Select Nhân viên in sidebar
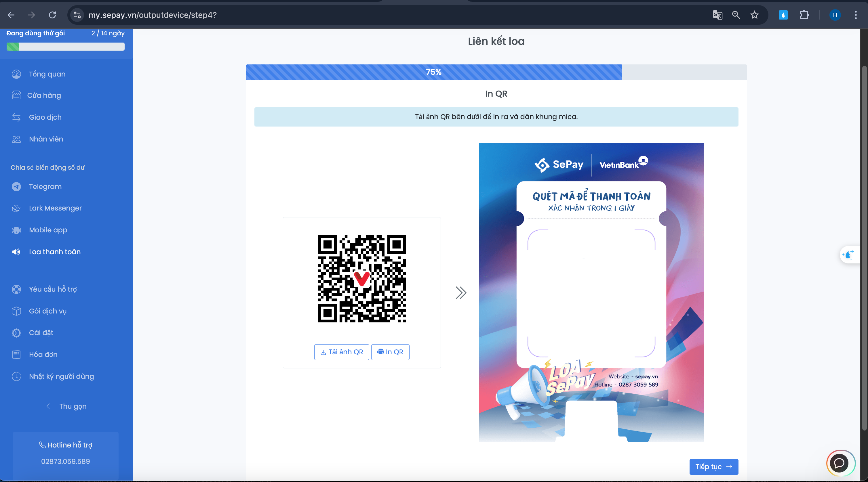 [46, 139]
